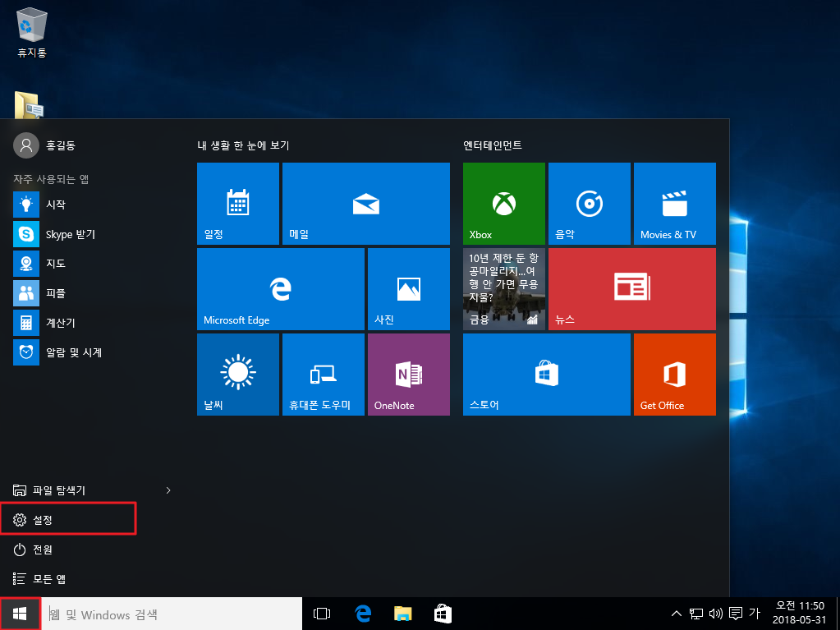Click the Windows Start button

(20, 614)
